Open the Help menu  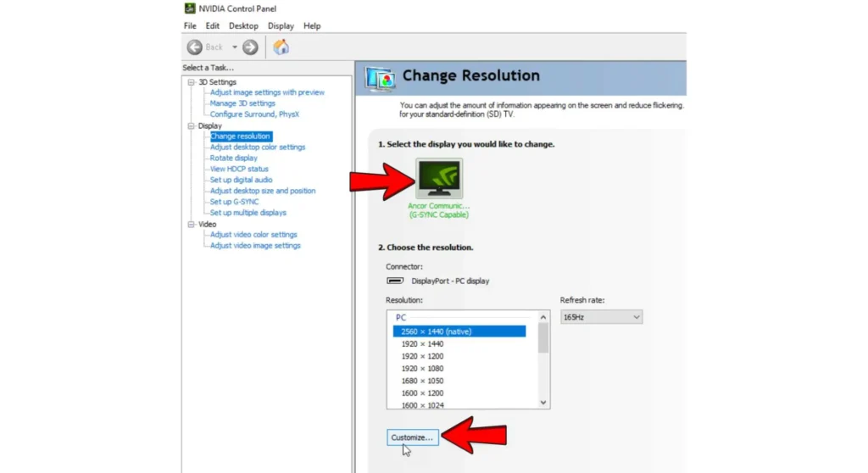[312, 26]
